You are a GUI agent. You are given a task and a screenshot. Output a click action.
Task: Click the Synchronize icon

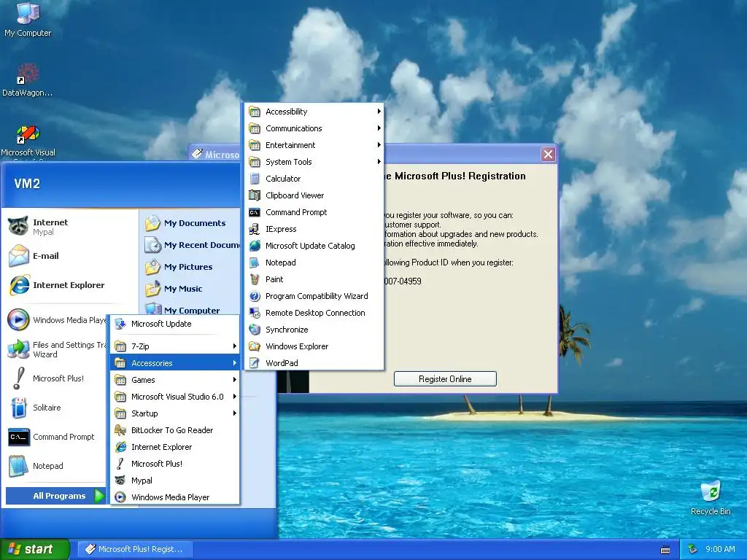[255, 330]
